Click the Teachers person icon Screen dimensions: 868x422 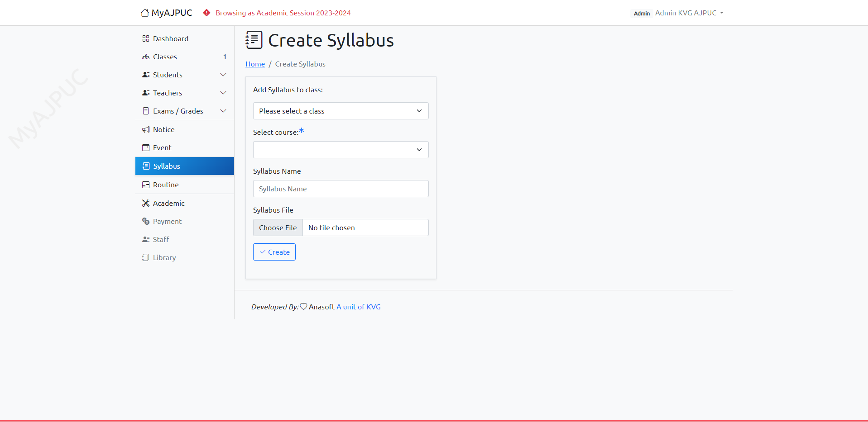coord(146,93)
